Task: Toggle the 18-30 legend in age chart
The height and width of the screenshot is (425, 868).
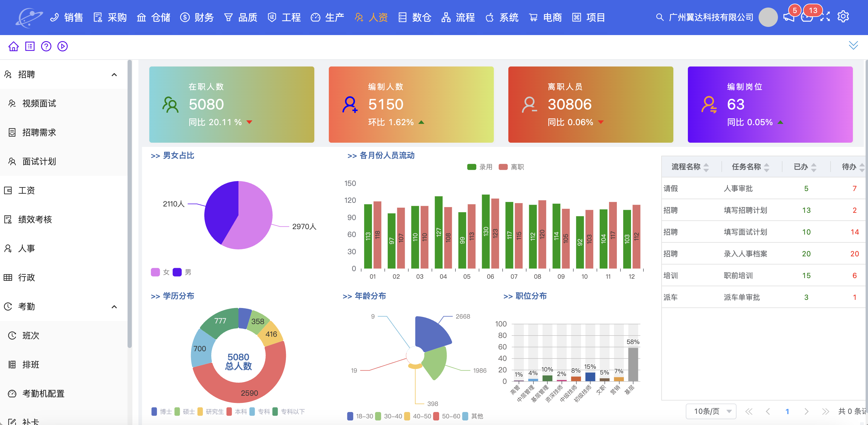Action: pos(360,416)
